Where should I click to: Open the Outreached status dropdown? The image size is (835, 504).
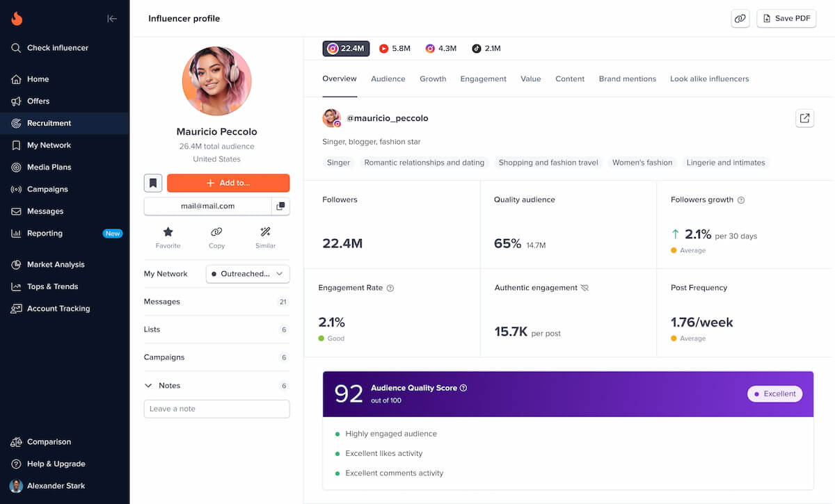tap(247, 274)
